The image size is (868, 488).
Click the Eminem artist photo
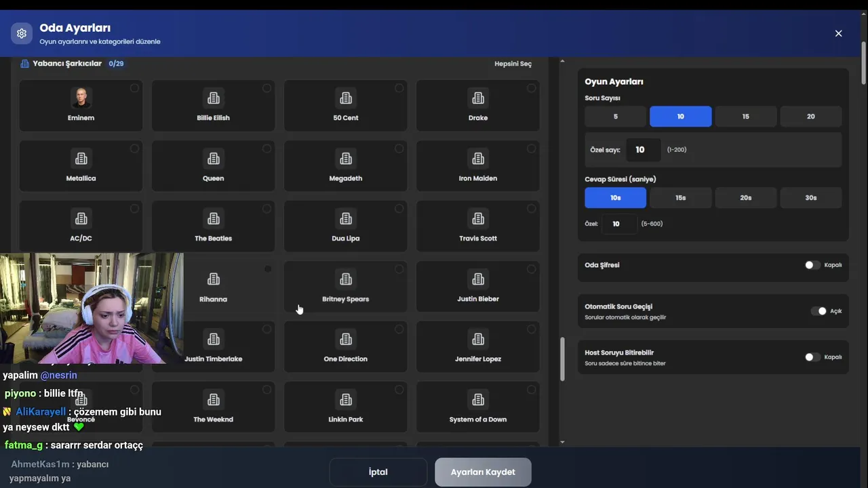[x=81, y=98]
